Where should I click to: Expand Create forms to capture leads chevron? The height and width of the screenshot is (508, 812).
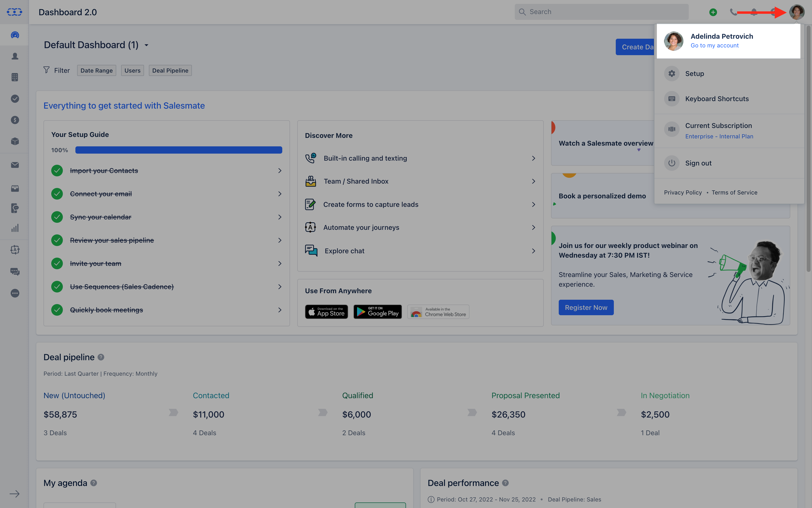click(534, 205)
